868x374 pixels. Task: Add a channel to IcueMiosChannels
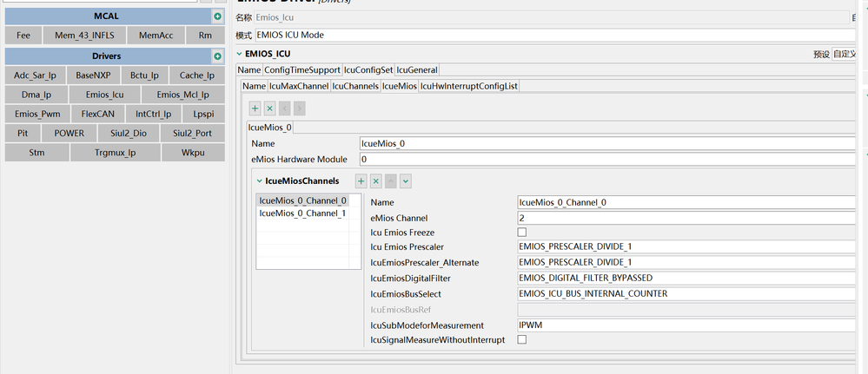(x=361, y=180)
